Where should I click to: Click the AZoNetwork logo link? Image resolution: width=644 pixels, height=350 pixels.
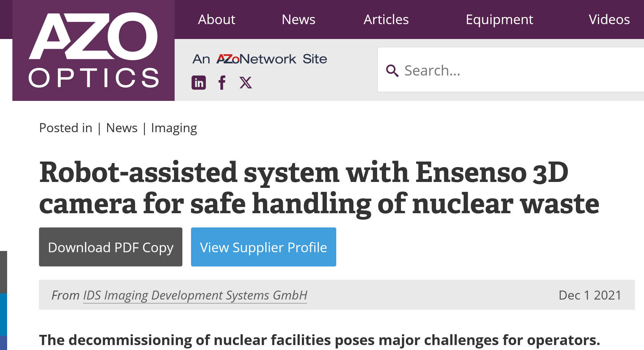[x=256, y=59]
